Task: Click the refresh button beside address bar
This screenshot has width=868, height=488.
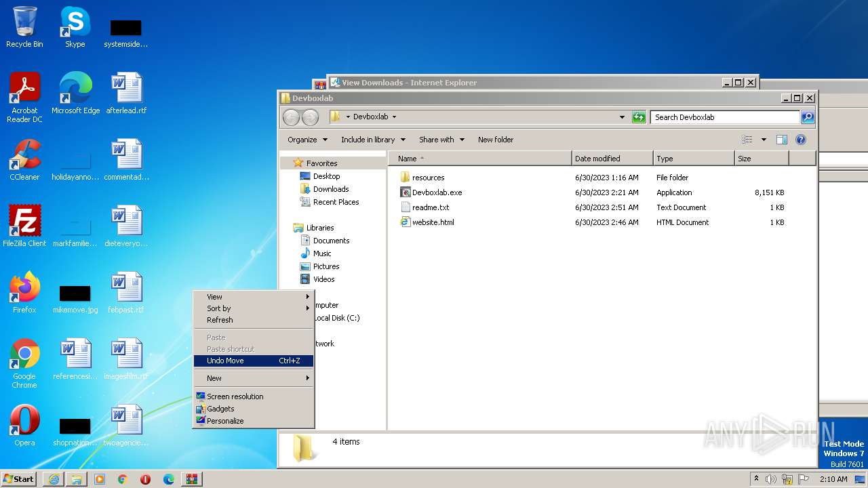Action: 639,117
